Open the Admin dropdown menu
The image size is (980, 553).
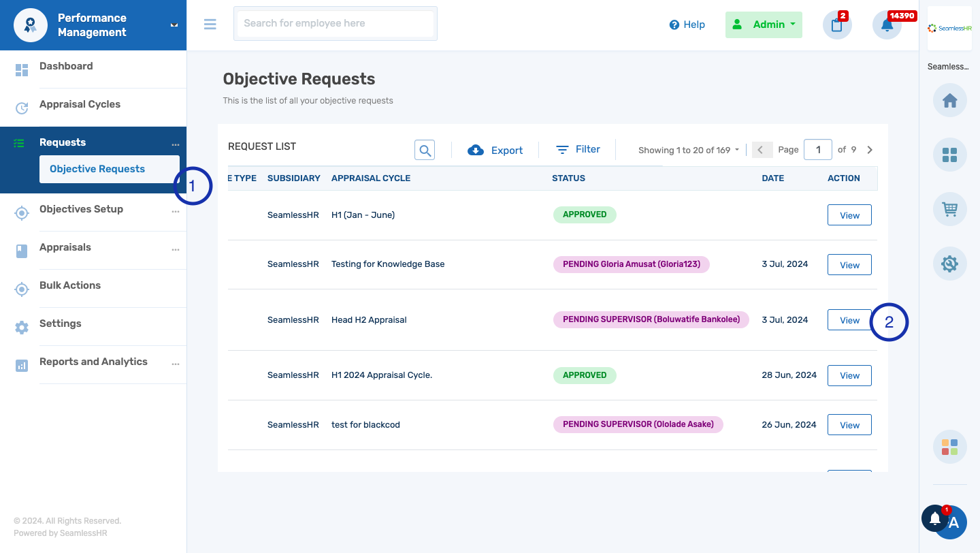click(x=764, y=24)
